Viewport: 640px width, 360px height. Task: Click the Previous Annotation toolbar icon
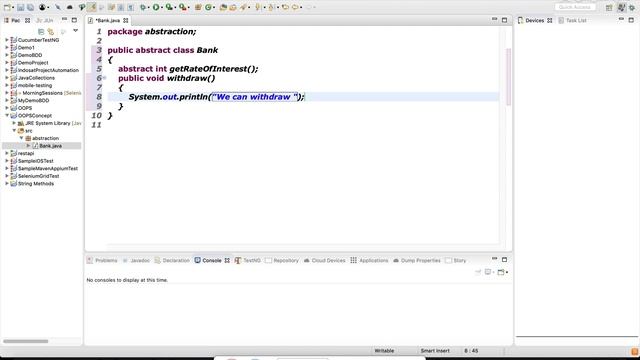point(270,7)
